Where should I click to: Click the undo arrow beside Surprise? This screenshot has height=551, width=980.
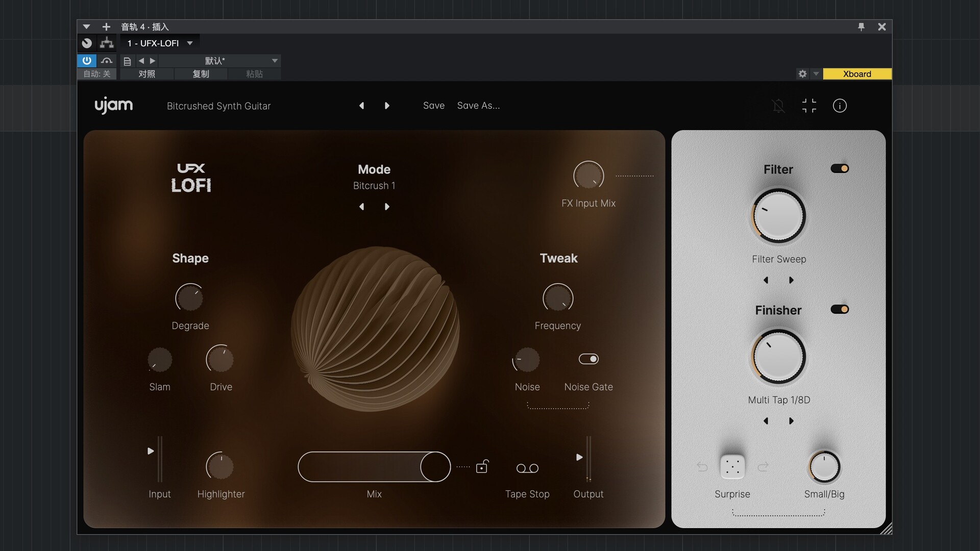[x=702, y=467]
